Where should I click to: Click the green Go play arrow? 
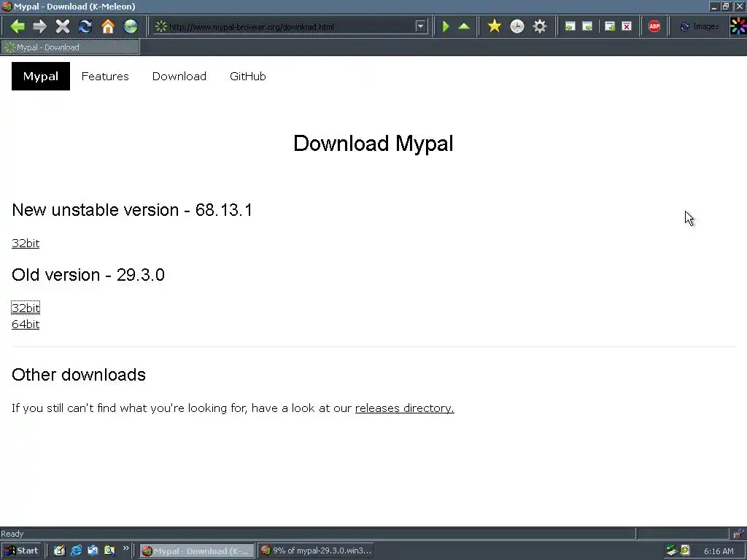[x=446, y=26]
